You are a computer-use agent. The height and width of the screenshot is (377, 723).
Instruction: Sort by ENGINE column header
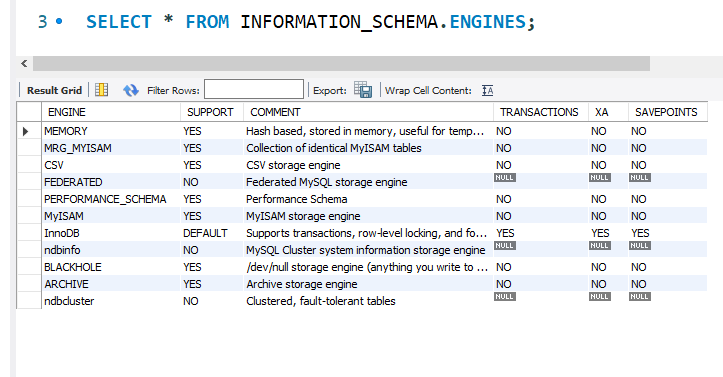coord(111,112)
